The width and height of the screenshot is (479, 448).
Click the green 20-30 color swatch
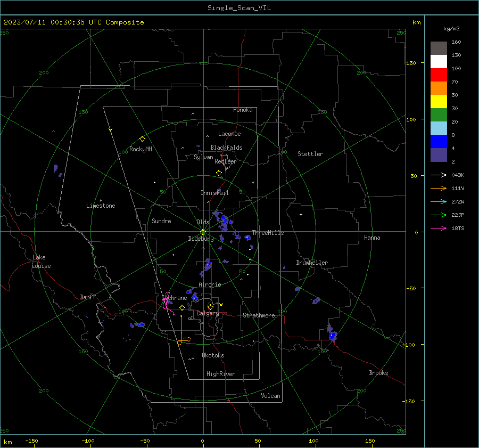tap(439, 115)
